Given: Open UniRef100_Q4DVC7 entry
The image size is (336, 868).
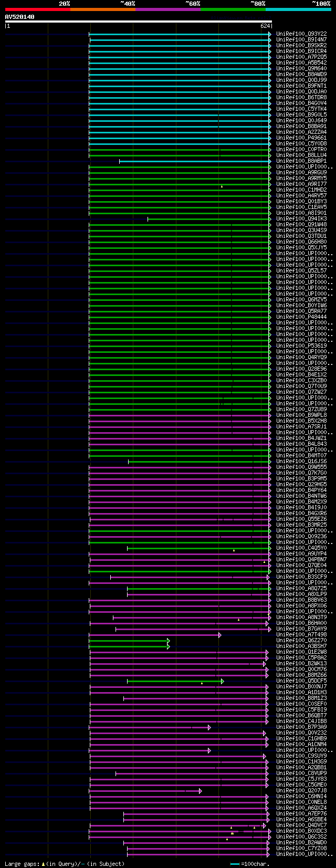Looking at the screenshot, I should coord(301,825).
